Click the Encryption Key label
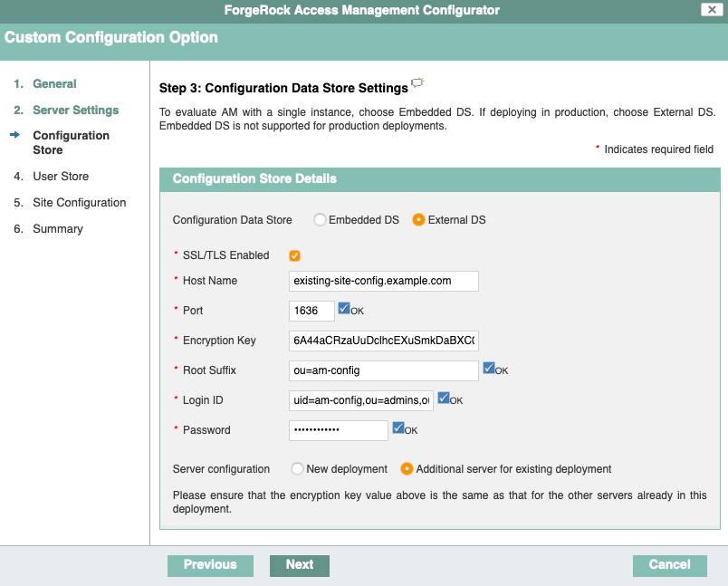 pyautogui.click(x=219, y=341)
